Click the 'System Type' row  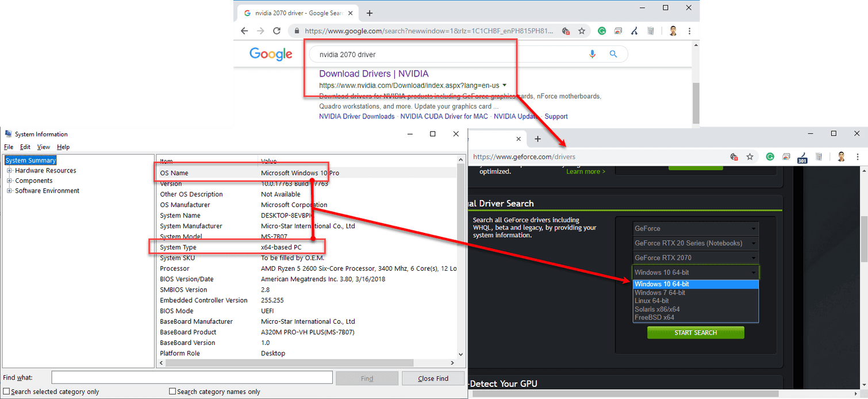[x=307, y=247]
